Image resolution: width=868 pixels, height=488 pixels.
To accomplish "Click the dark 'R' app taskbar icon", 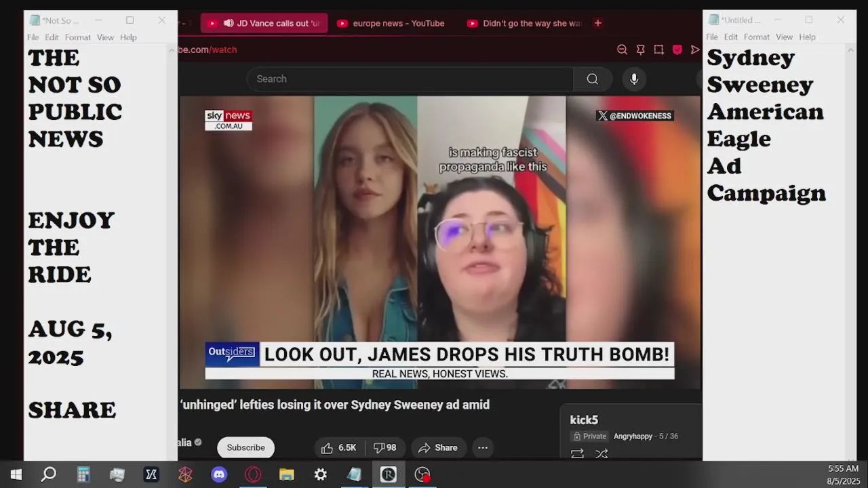I will (389, 474).
